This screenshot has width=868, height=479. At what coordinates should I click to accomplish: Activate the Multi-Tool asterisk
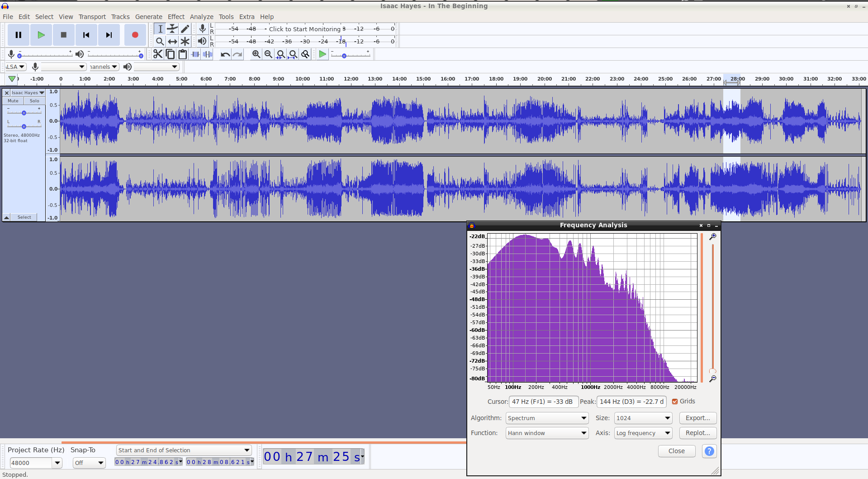pyautogui.click(x=185, y=42)
